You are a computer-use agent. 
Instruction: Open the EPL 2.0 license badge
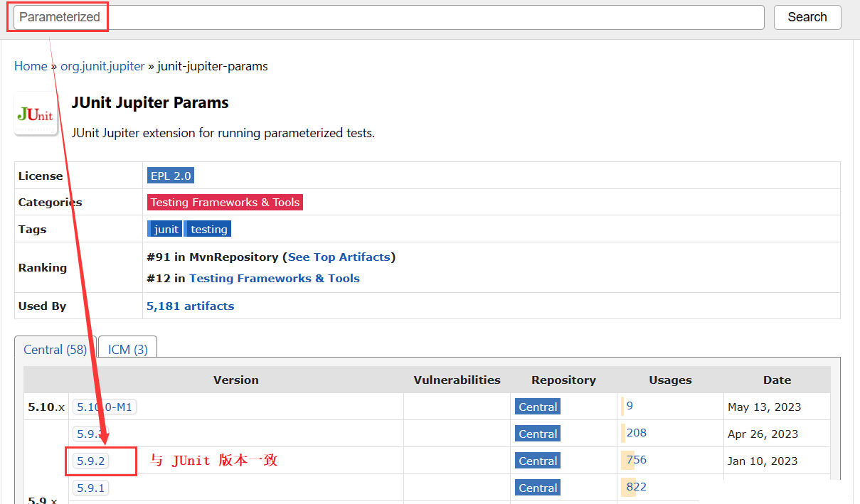click(171, 176)
